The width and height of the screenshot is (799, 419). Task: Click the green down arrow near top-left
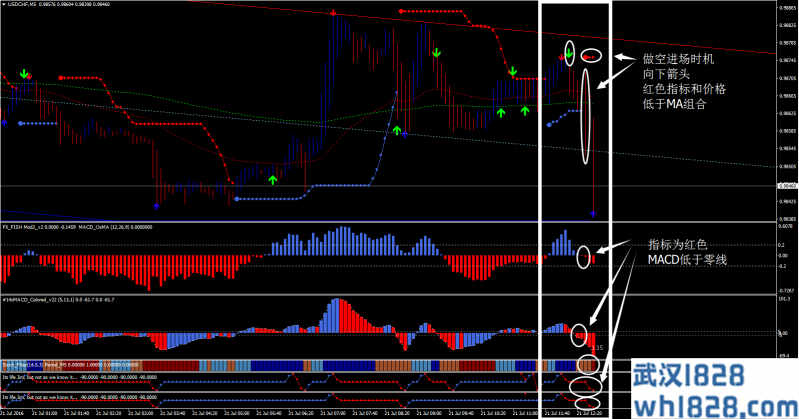coord(24,72)
